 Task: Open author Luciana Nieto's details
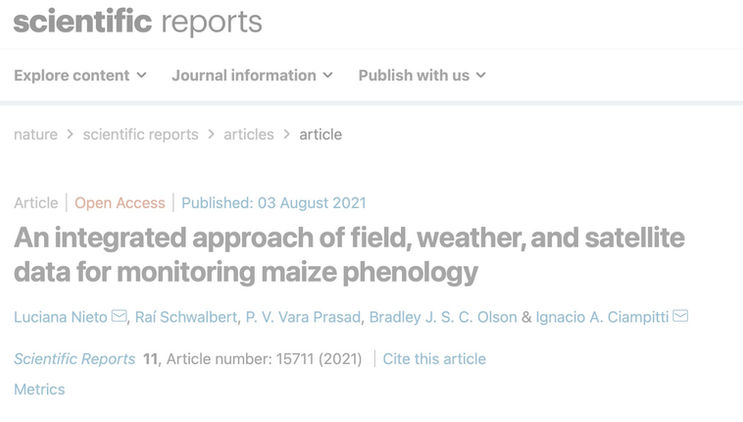point(60,317)
